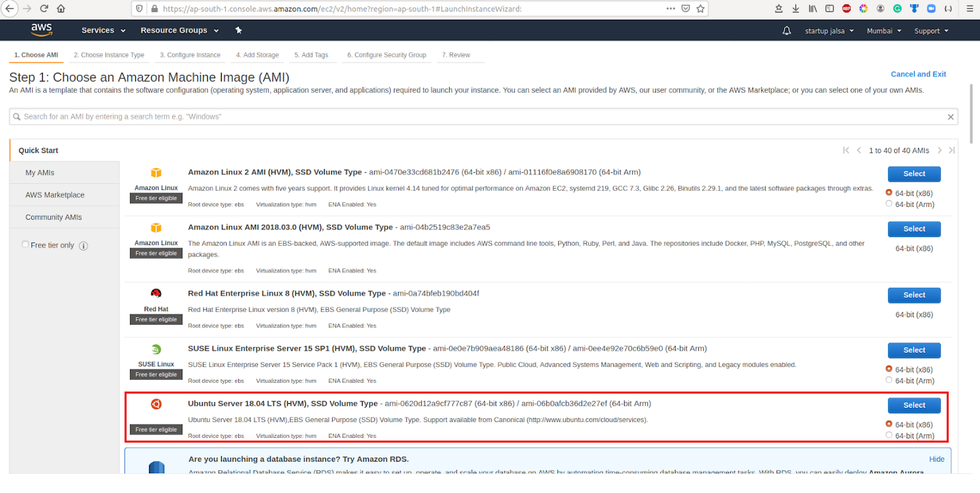Open the pinned shortcuts star in navbar
This screenshot has height=493, width=980.
pos(238,30)
